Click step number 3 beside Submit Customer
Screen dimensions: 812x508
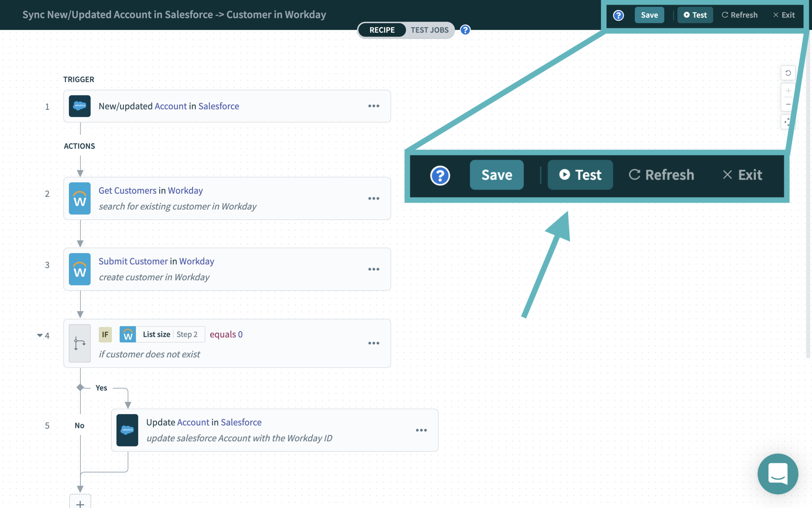[x=47, y=265]
